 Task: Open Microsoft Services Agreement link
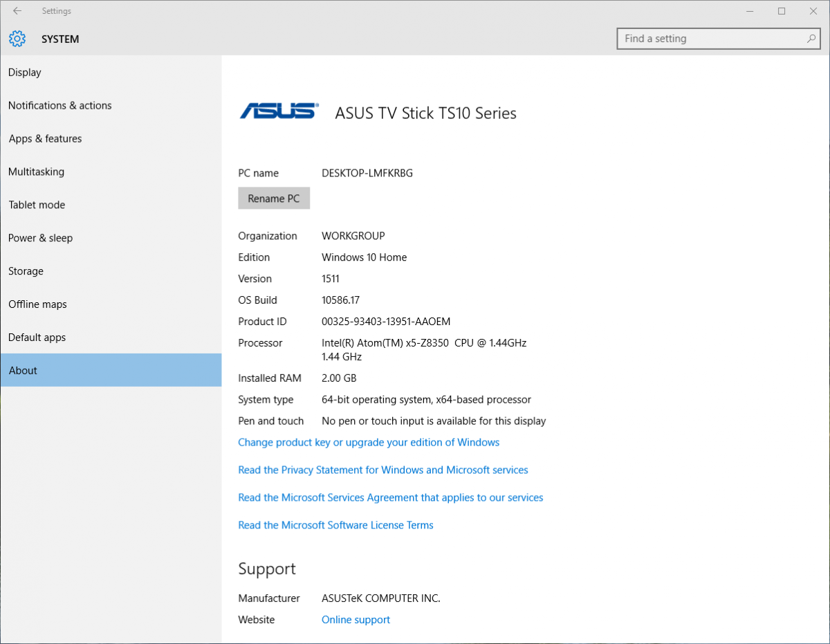click(x=391, y=497)
